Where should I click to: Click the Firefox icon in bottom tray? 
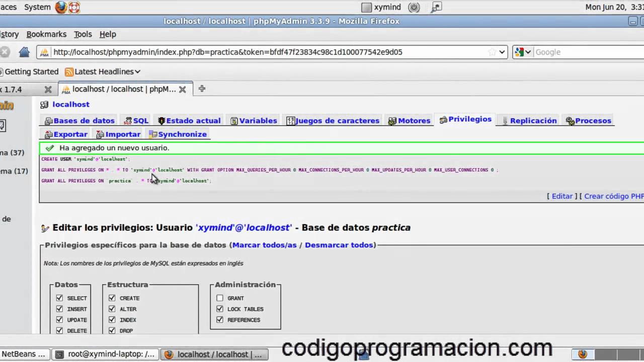pyautogui.click(x=583, y=354)
